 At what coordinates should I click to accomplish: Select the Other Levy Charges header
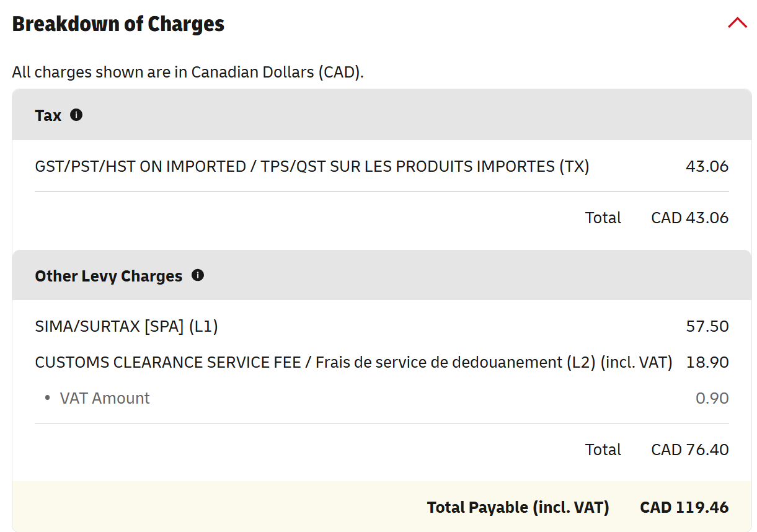point(382,275)
